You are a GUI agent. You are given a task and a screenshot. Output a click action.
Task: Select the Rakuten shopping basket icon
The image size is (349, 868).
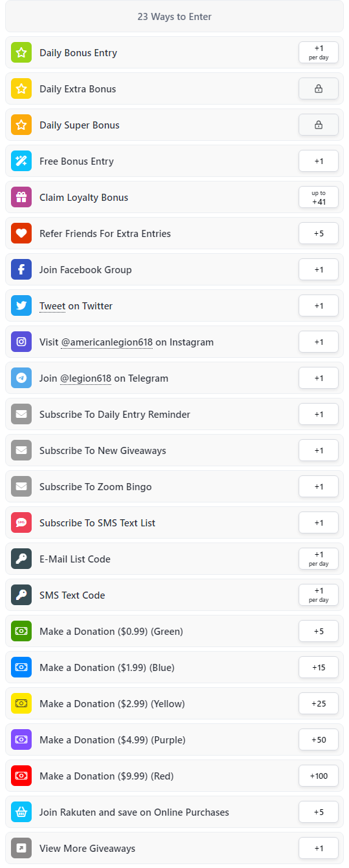pyautogui.click(x=21, y=812)
